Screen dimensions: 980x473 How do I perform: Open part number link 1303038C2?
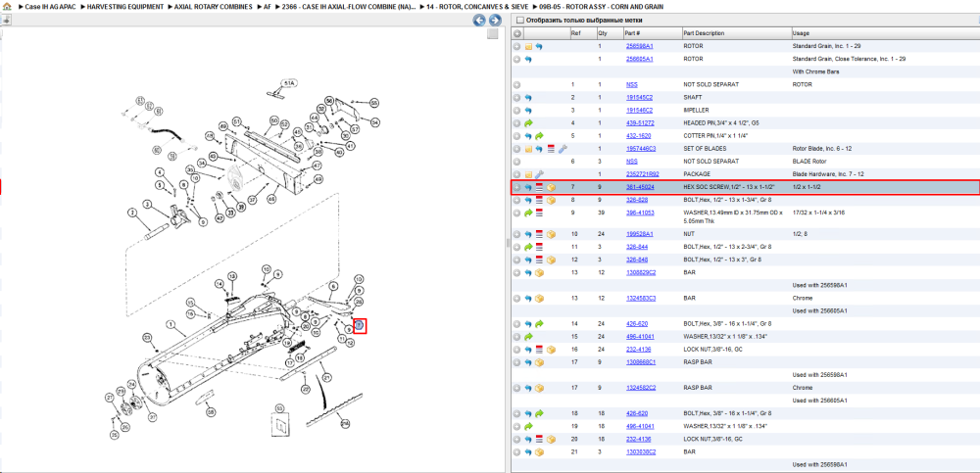pos(641,451)
